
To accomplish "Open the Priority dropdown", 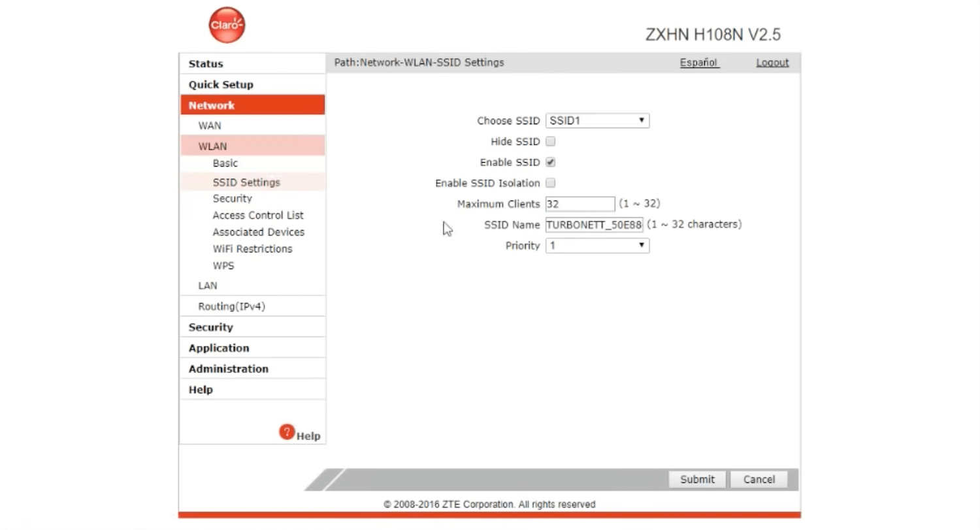I will pyautogui.click(x=597, y=246).
